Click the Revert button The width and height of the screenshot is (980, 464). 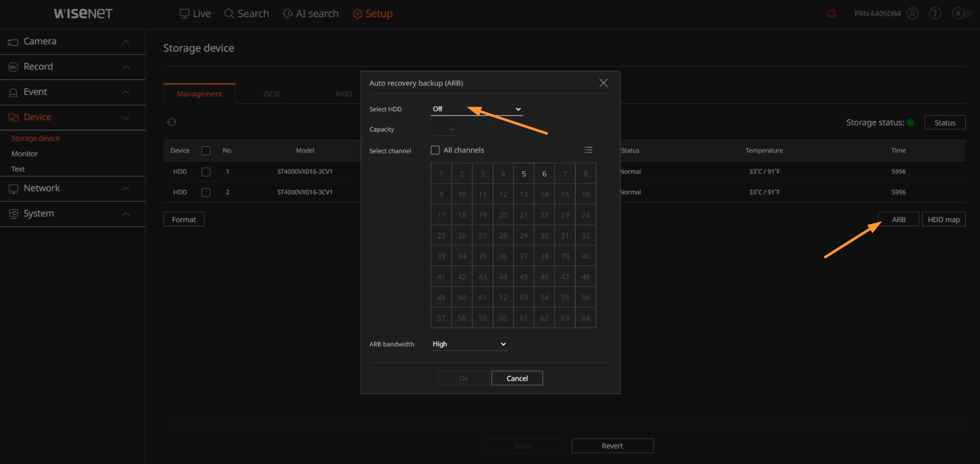[x=612, y=446]
